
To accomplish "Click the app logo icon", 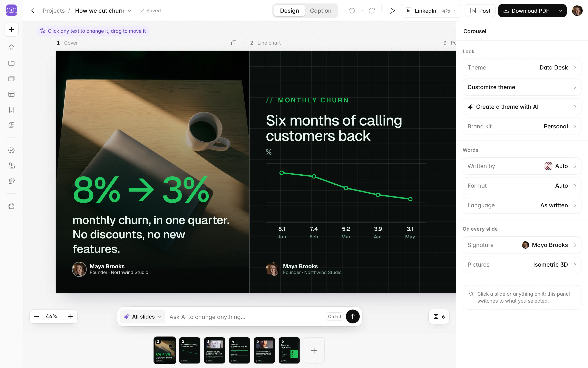I will (11, 10).
